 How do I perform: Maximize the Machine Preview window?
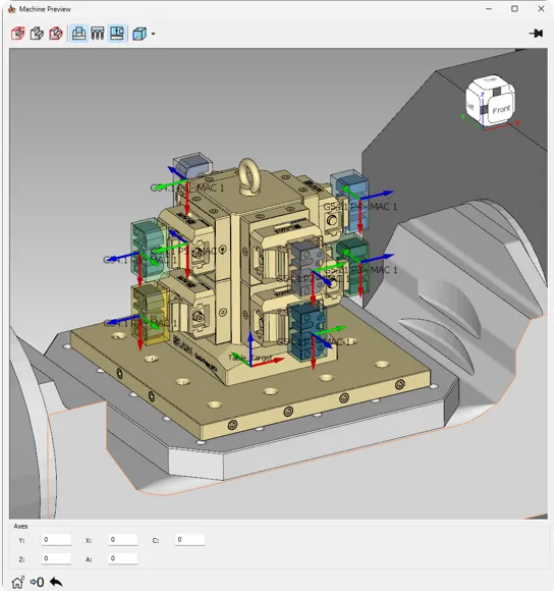[514, 9]
